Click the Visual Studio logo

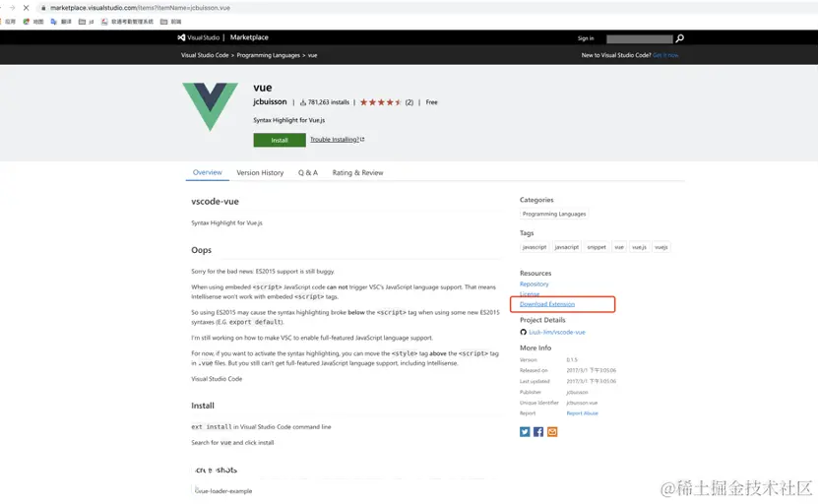[x=199, y=37]
